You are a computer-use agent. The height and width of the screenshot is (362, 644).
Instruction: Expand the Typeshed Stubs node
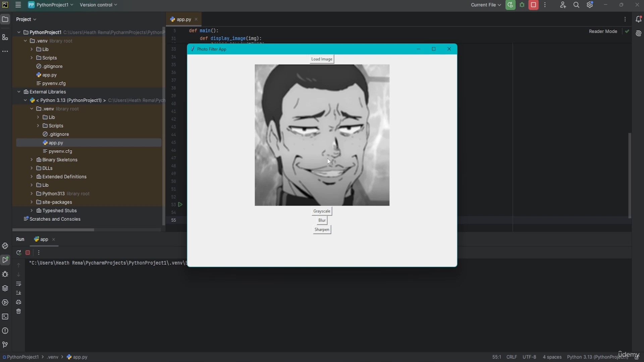pos(32,210)
